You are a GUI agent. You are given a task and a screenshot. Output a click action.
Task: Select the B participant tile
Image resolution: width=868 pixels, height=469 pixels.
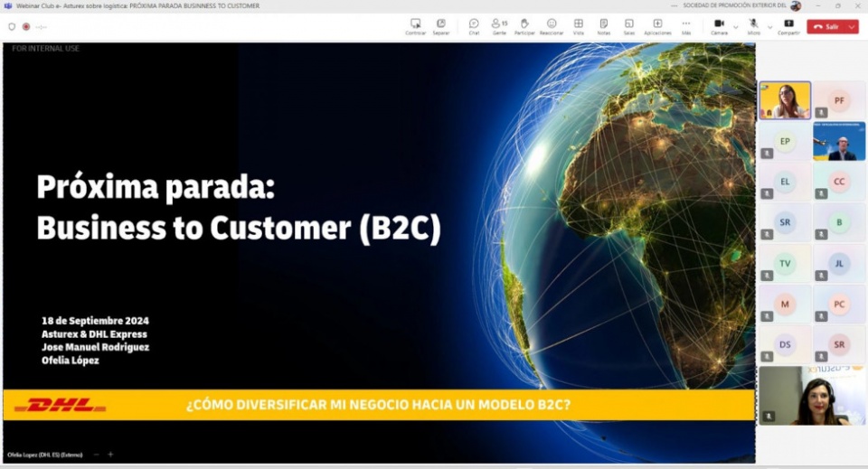pos(839,222)
